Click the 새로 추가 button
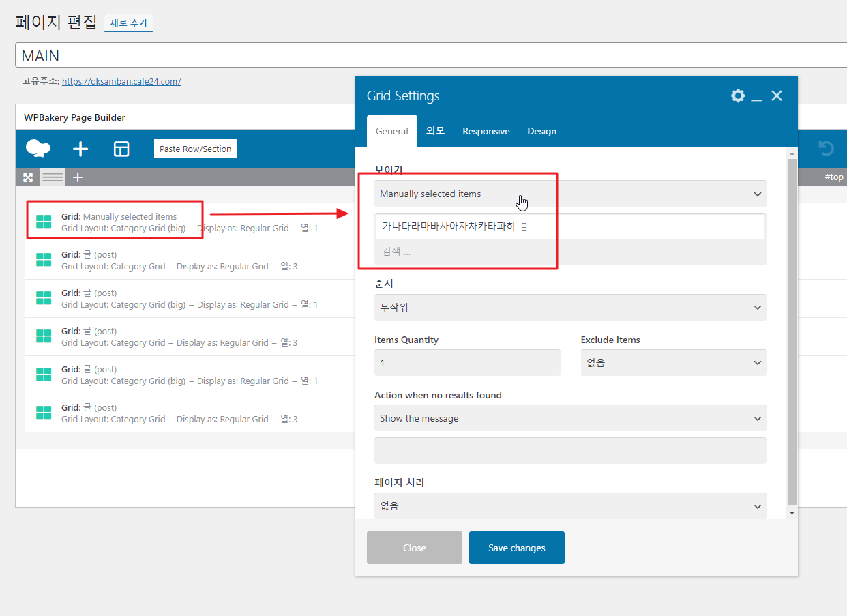This screenshot has width=847, height=616. pyautogui.click(x=128, y=23)
